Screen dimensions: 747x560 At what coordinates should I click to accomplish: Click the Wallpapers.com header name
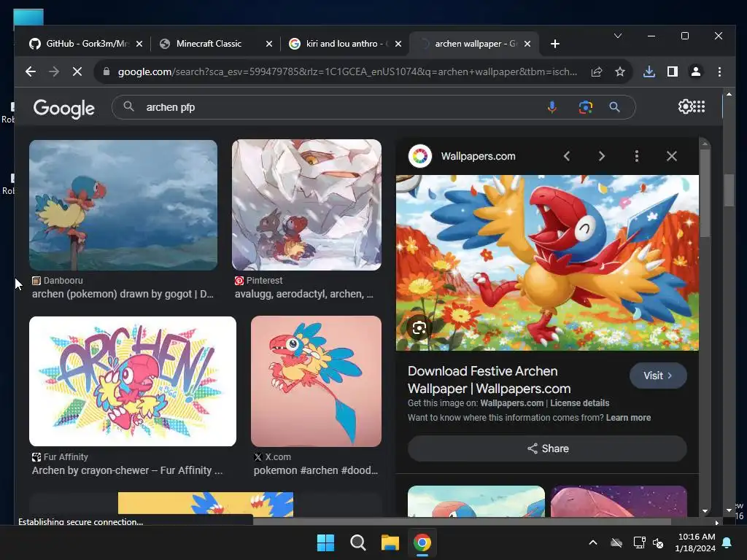click(x=479, y=156)
